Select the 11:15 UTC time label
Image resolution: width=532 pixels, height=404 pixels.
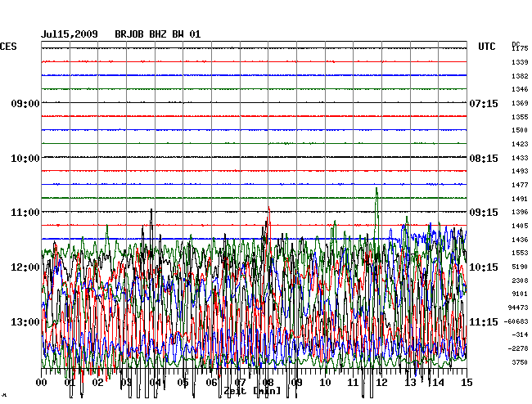pos(484,321)
